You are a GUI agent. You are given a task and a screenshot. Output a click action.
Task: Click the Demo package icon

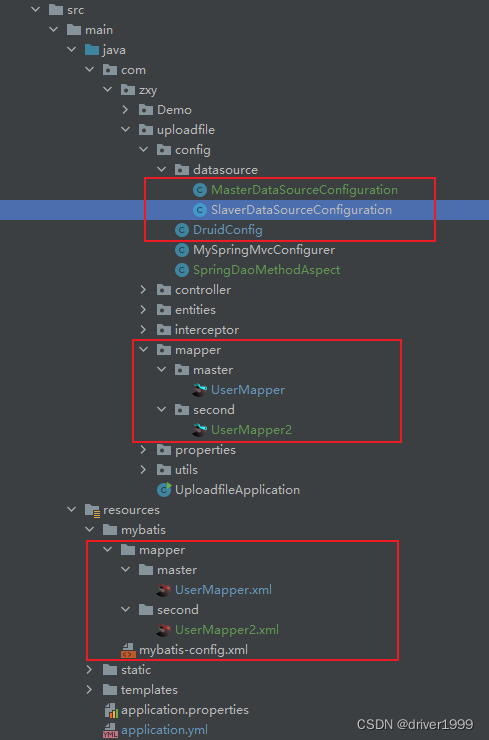146,109
